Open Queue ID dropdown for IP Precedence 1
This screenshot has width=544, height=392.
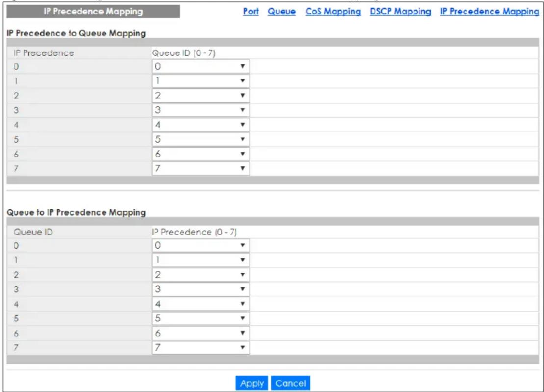[201, 81]
